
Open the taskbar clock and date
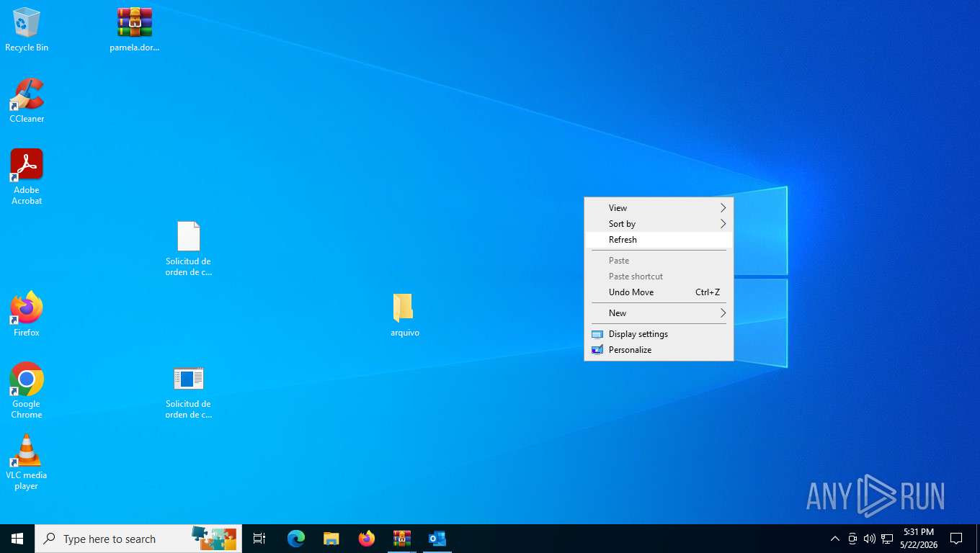click(x=919, y=539)
